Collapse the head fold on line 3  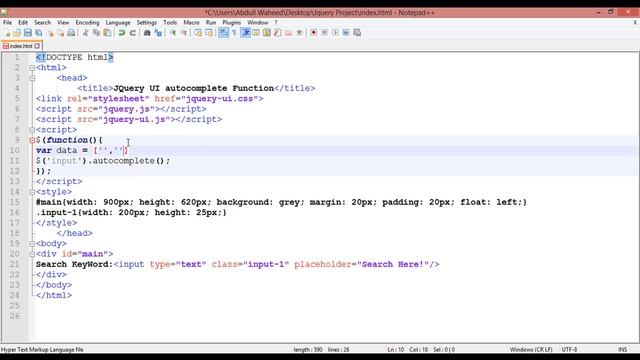click(32, 78)
